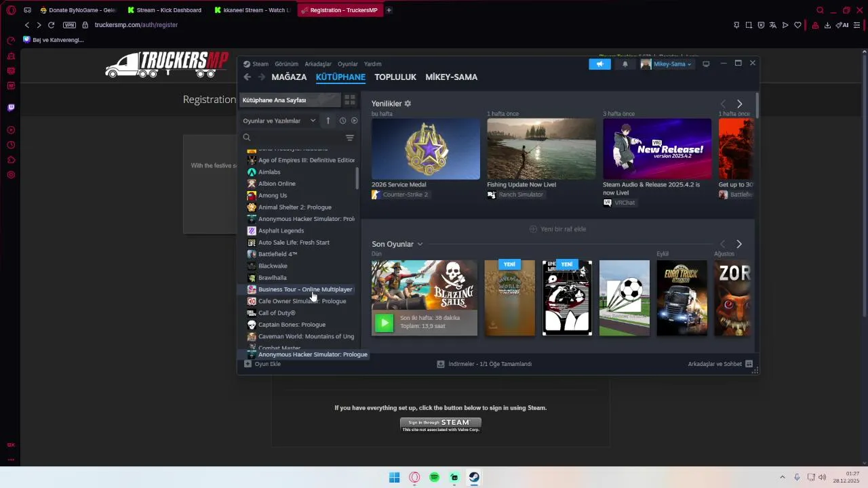Toggle recent activity clock filter in library
The image size is (868, 488).
(x=342, y=121)
